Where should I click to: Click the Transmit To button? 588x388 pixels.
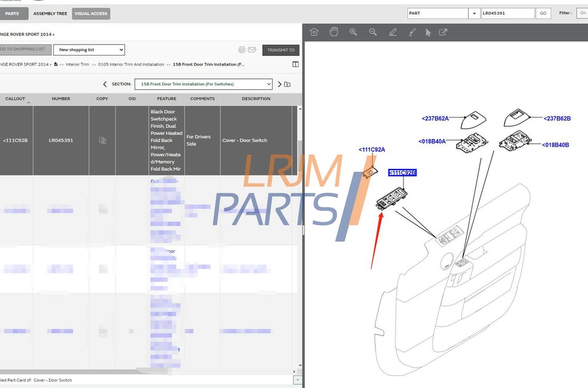[281, 50]
